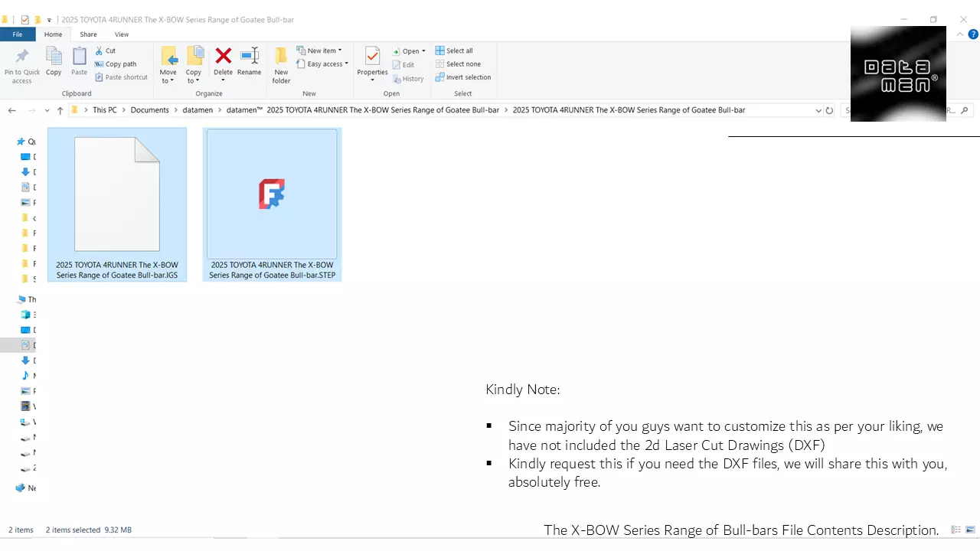Switch to details view in status bar
The image size is (980, 551).
point(955,530)
